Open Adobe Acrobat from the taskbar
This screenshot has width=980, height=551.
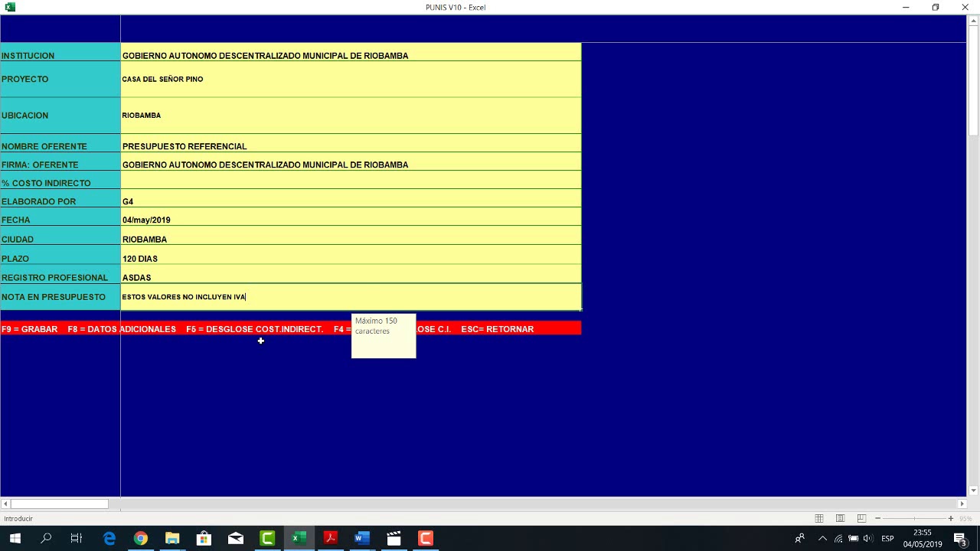tap(331, 538)
